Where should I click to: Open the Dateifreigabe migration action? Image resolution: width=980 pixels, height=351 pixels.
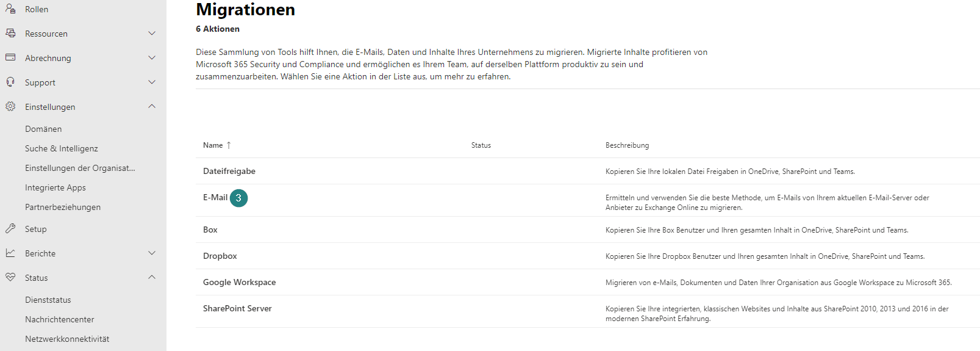coord(229,171)
